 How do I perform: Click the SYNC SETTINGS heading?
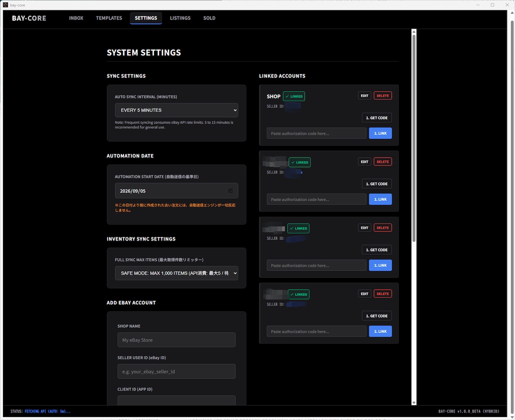[x=126, y=76]
